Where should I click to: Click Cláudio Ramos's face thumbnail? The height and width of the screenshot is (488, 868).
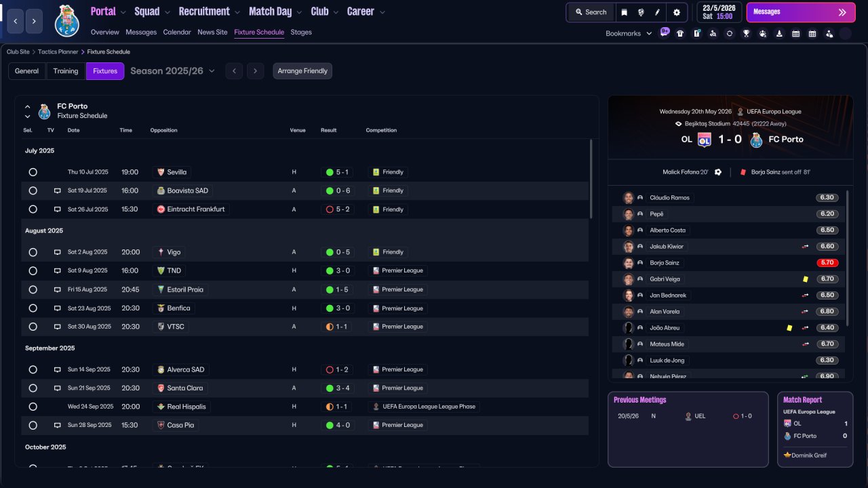[629, 198]
